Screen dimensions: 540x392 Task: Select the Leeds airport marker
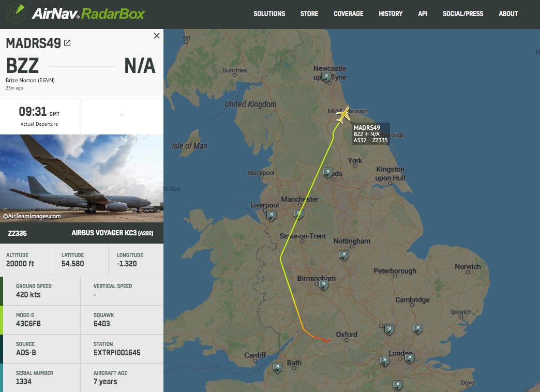pyautogui.click(x=327, y=172)
